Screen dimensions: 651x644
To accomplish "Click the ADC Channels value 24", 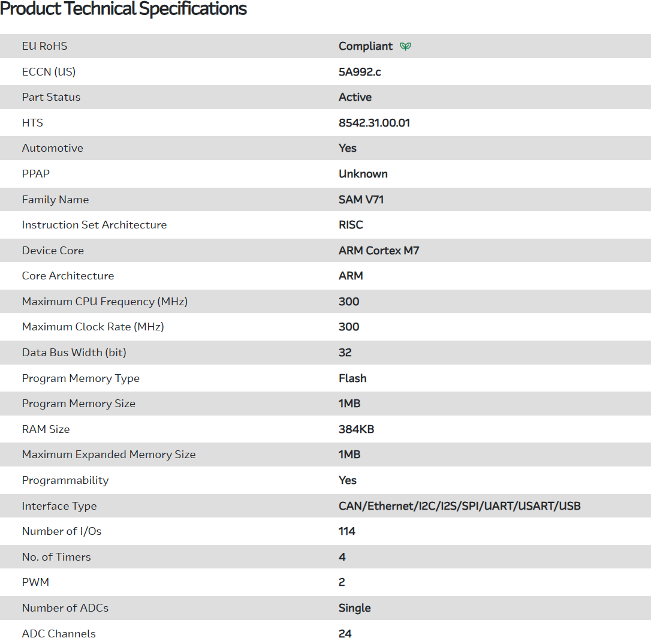I will click(x=345, y=634).
